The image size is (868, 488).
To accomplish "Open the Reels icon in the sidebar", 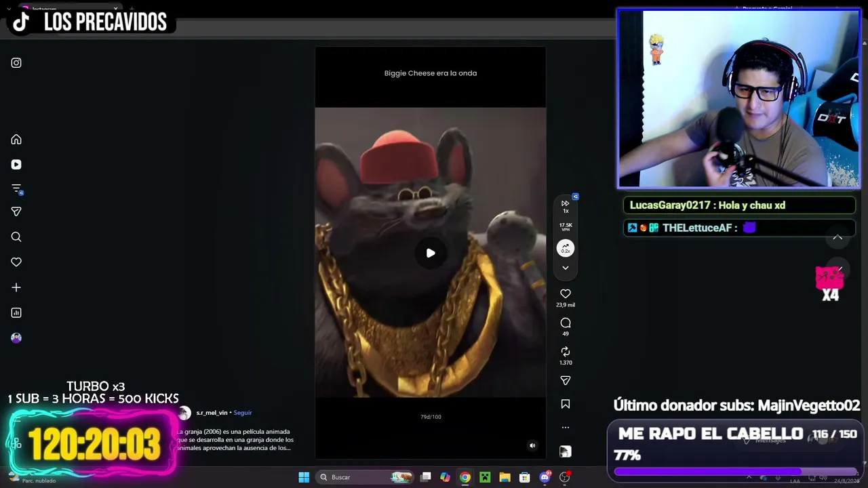I will click(x=16, y=165).
